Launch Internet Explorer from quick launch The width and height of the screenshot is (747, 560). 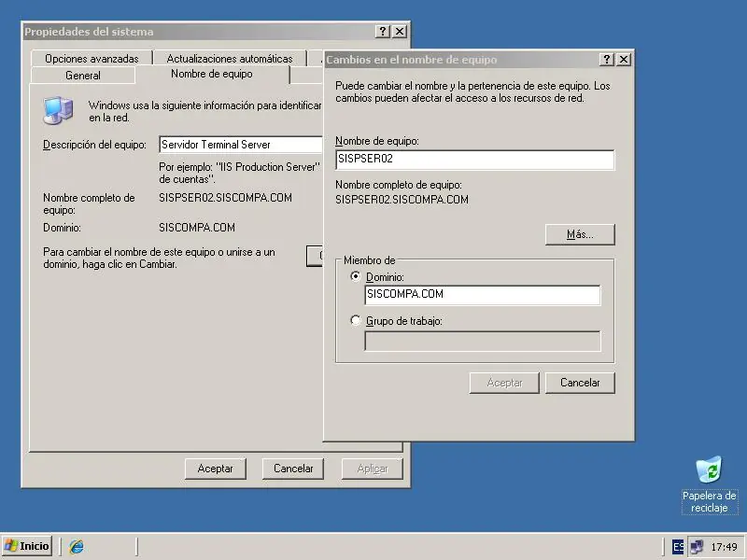[x=77, y=546]
